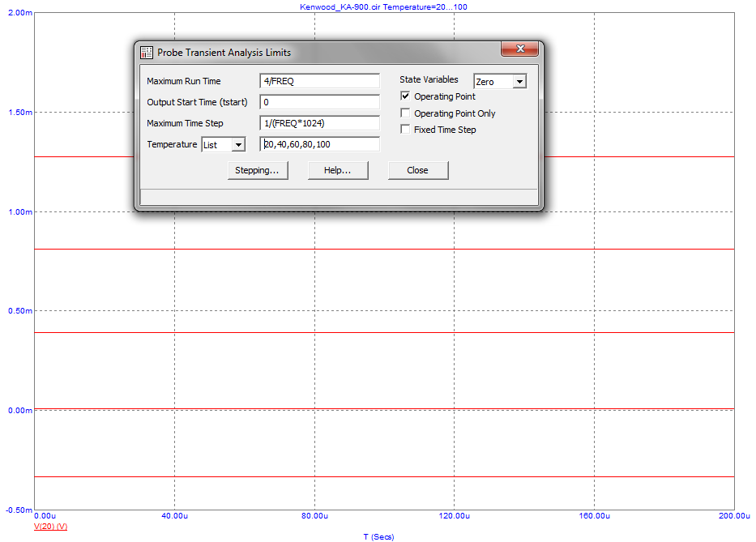
Task: Click the 0.00m Y-axis label
Action: [20, 411]
